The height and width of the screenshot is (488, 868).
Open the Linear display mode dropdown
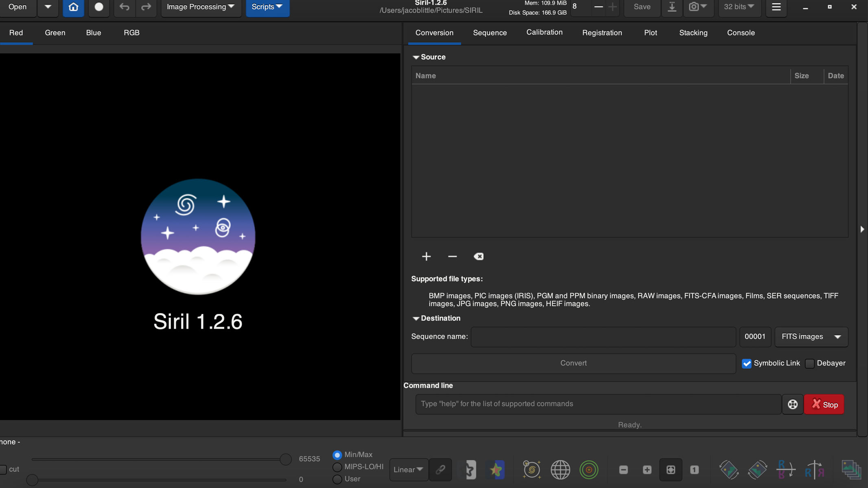click(x=408, y=470)
